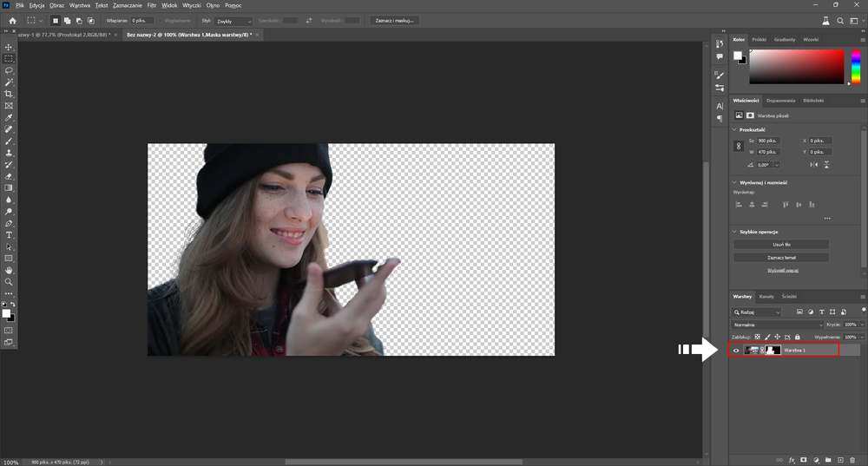This screenshot has width=868, height=466.
Task: Show more align options ellipsis
Action: (827, 219)
